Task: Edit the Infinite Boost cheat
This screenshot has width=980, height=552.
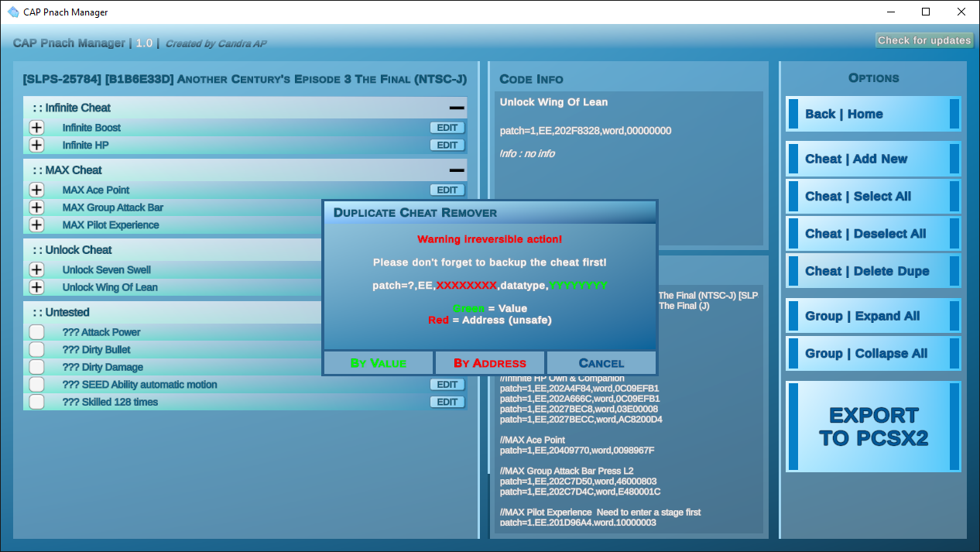Action: coord(447,128)
